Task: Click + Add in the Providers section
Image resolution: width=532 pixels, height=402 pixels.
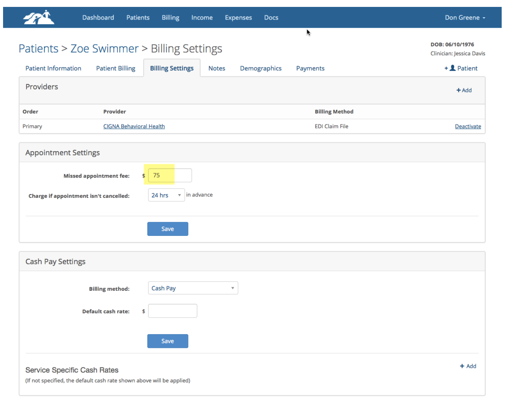Action: [464, 90]
